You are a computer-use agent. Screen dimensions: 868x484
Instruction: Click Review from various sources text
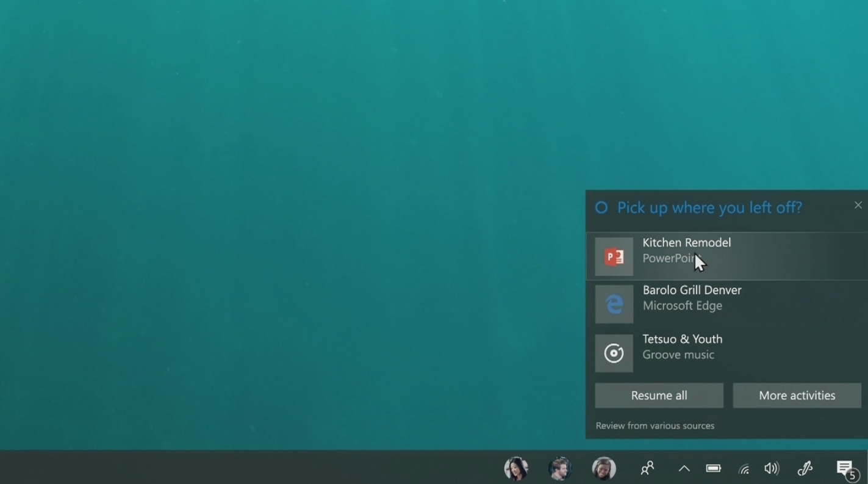655,425
